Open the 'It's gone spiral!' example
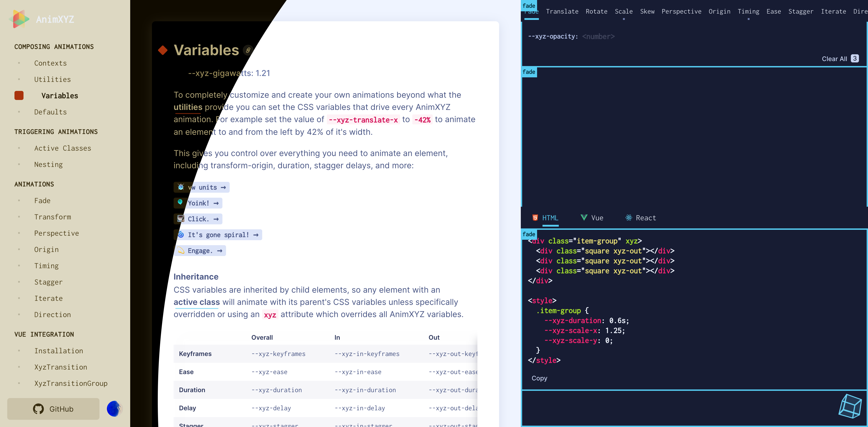This screenshot has width=868, height=427. (x=218, y=235)
